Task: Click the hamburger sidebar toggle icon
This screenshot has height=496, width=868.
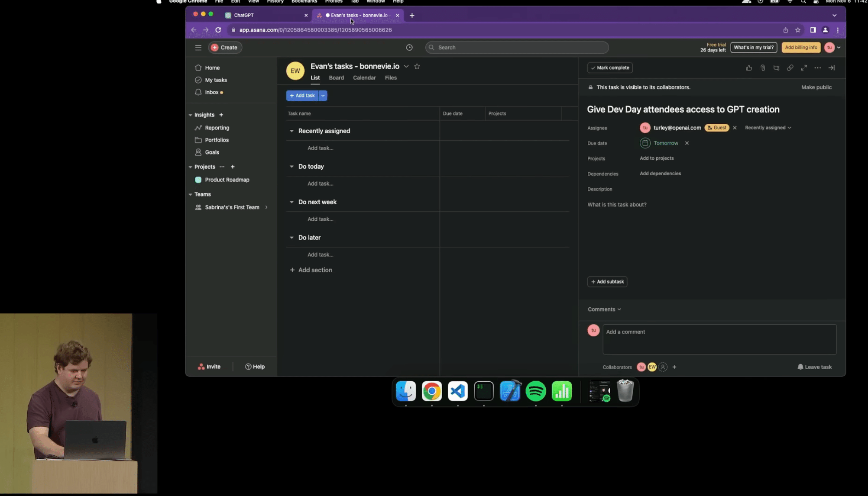Action: point(198,48)
